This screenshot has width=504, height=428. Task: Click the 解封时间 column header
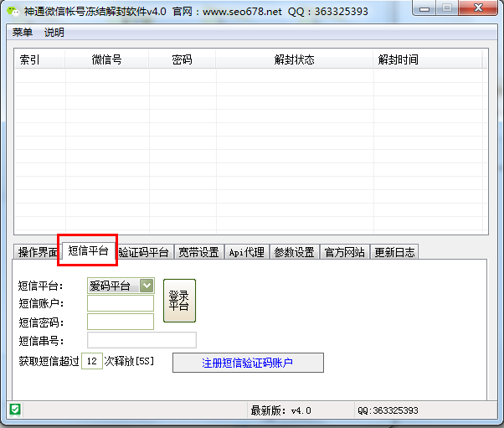tap(428, 59)
